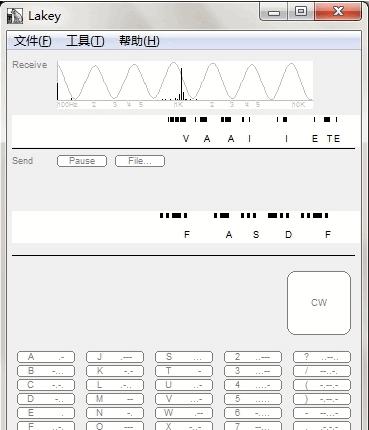Send digit 4 Morse key
Screen dimensions: 369x430
click(x=253, y=385)
